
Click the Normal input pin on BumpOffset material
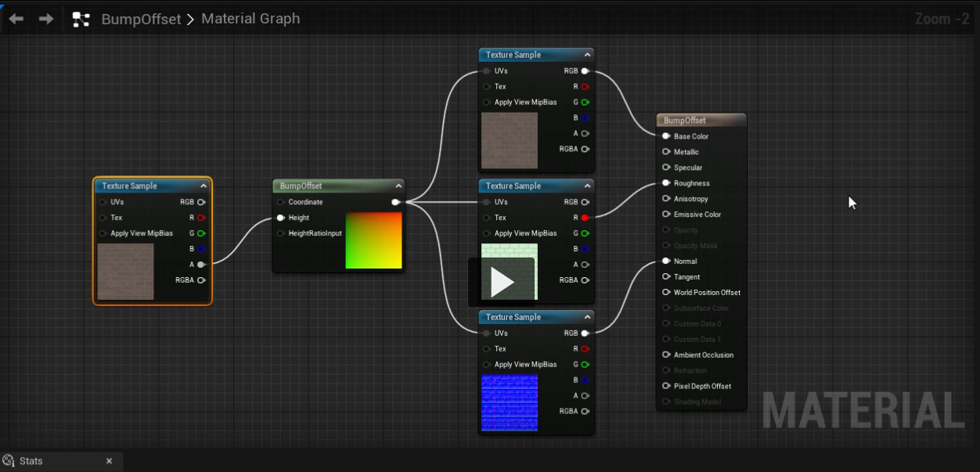tap(666, 261)
